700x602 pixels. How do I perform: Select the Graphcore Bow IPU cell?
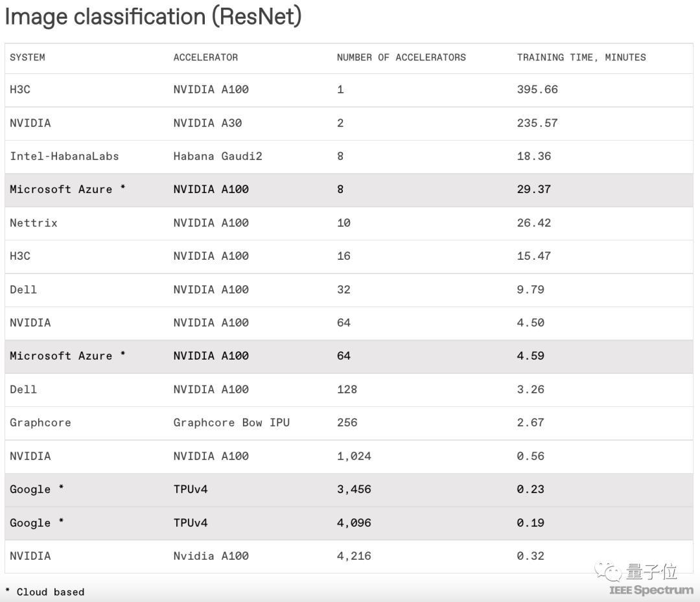point(231,423)
